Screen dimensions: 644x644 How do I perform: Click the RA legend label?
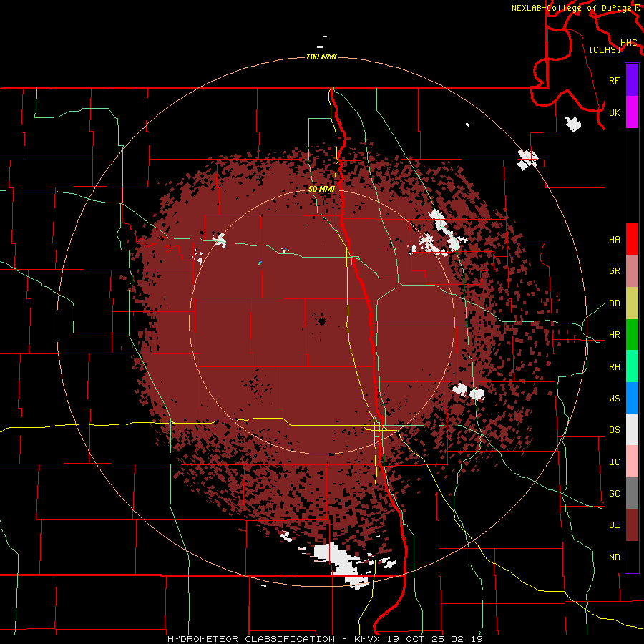pos(614,366)
